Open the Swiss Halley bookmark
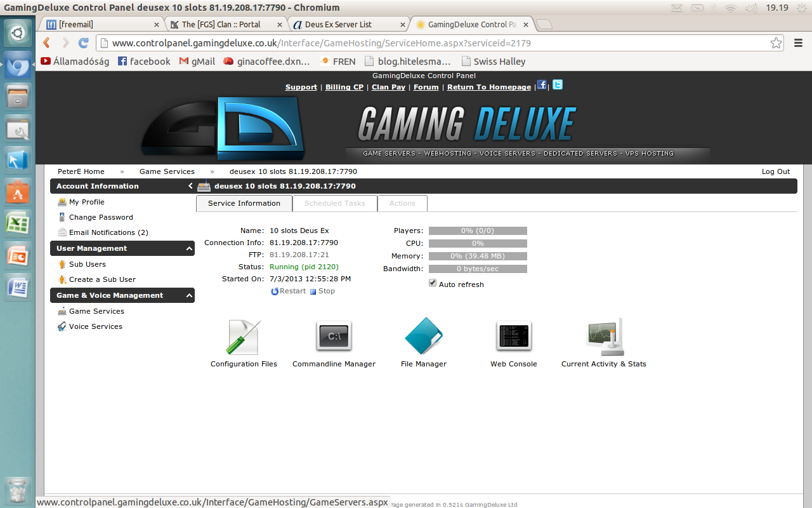Screen dimensions: 812x508 494,62
